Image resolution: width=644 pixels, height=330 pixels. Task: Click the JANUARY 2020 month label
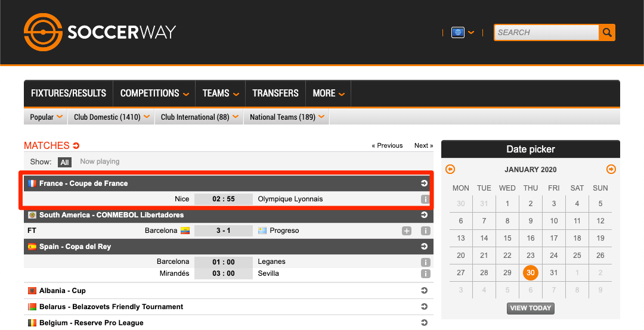531,170
